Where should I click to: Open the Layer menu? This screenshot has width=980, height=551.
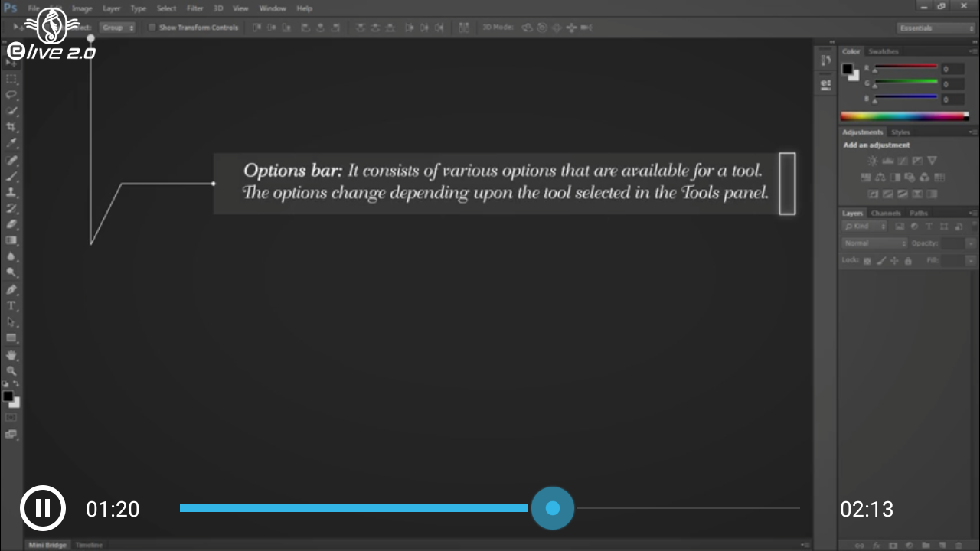pyautogui.click(x=112, y=8)
